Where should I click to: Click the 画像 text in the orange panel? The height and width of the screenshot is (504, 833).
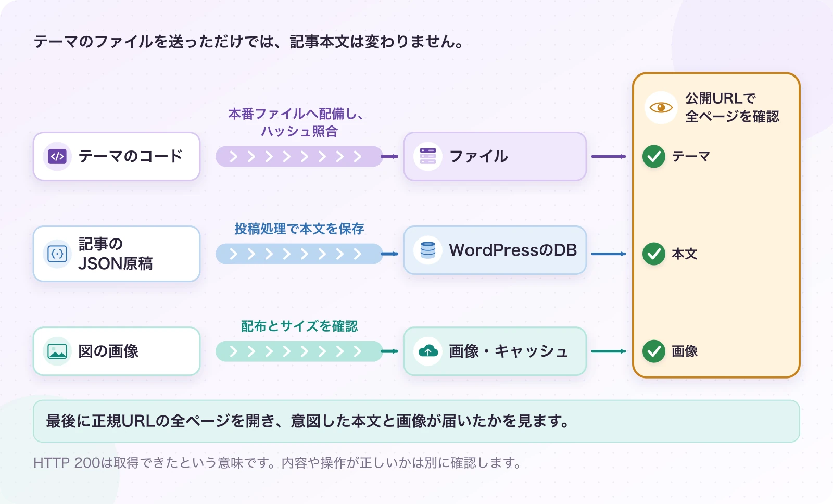pos(685,351)
